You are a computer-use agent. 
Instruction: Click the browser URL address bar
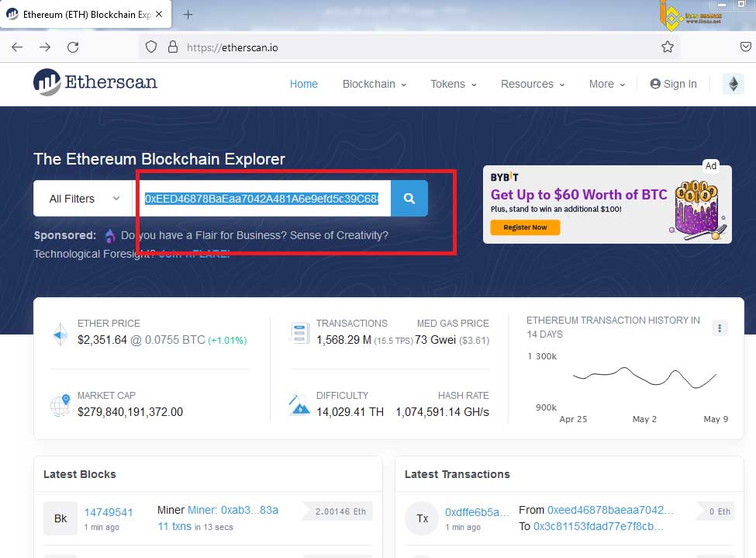(410, 47)
